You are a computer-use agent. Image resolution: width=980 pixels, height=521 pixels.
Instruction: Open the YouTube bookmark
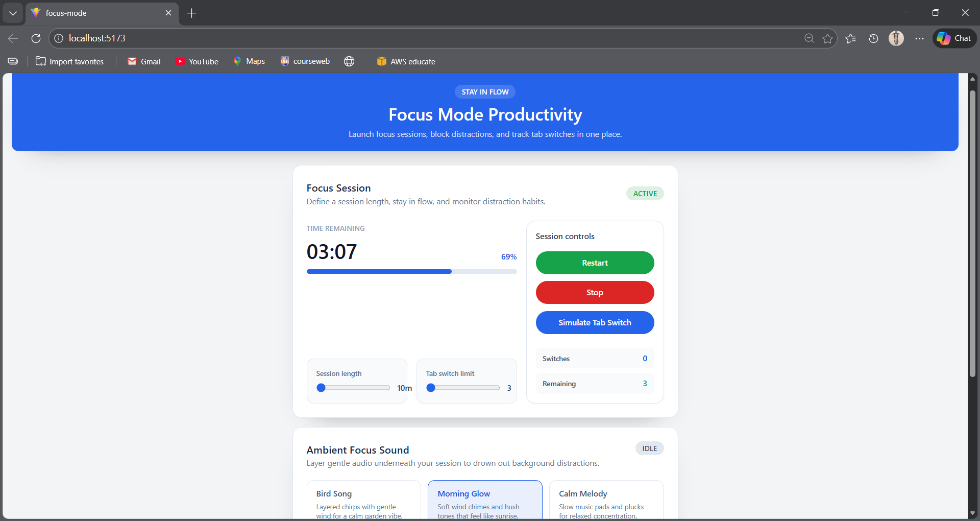pos(197,61)
